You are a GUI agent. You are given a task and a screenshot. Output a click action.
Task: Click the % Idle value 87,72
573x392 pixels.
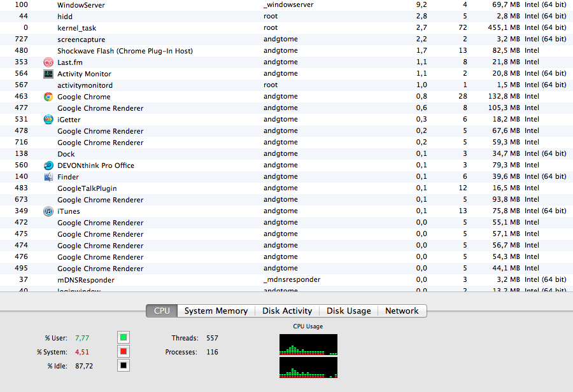point(84,366)
